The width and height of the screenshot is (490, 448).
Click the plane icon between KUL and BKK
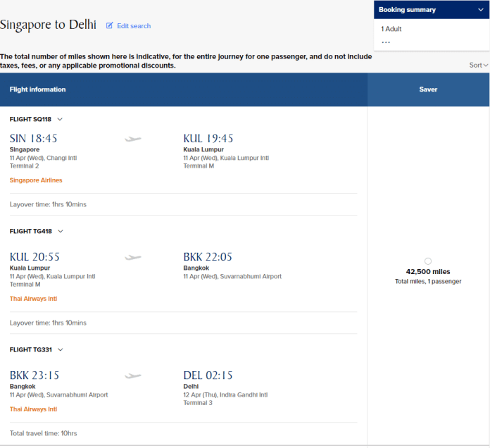tap(133, 257)
